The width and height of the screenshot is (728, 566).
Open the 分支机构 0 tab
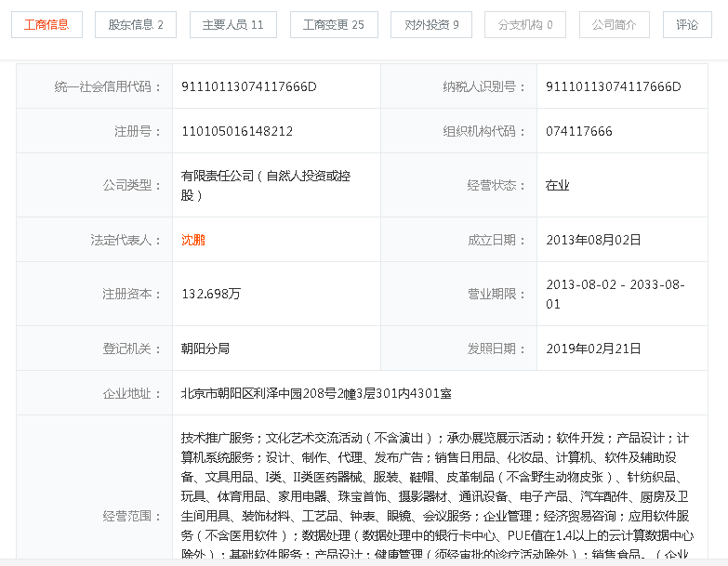click(x=525, y=24)
